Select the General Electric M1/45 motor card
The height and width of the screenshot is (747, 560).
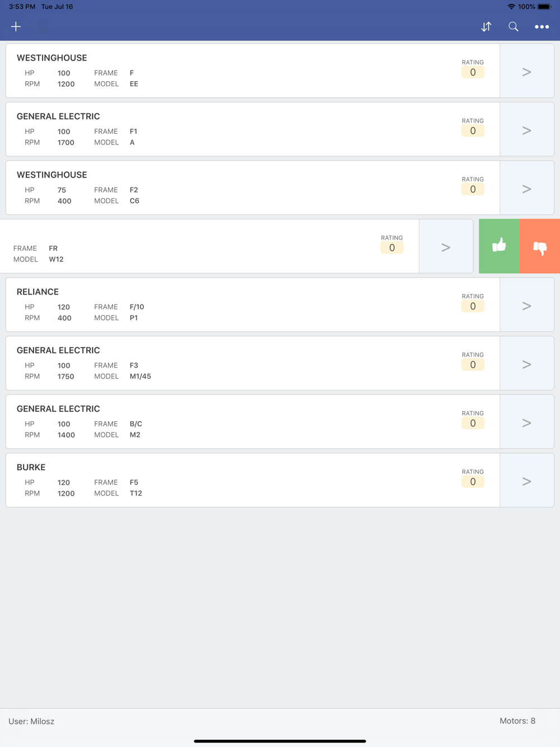click(x=253, y=363)
